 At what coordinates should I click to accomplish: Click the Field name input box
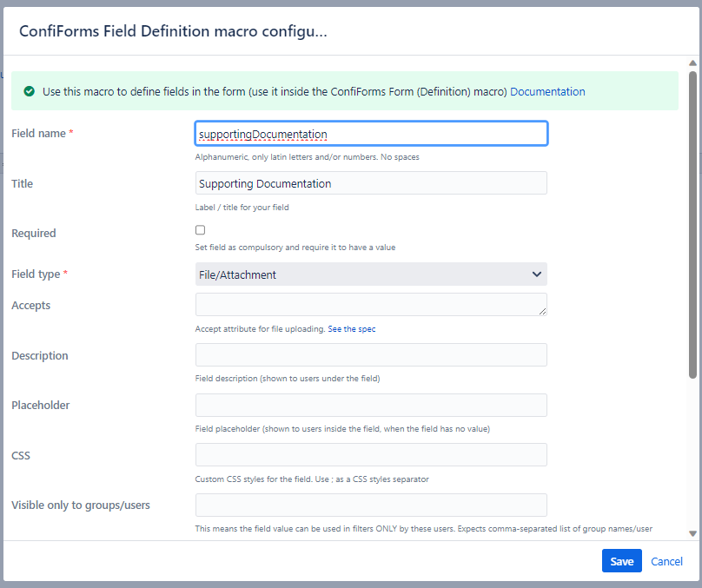(x=371, y=134)
